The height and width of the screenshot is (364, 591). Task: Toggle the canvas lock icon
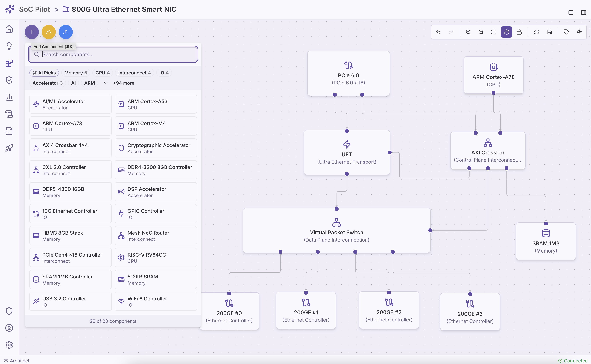(x=519, y=32)
